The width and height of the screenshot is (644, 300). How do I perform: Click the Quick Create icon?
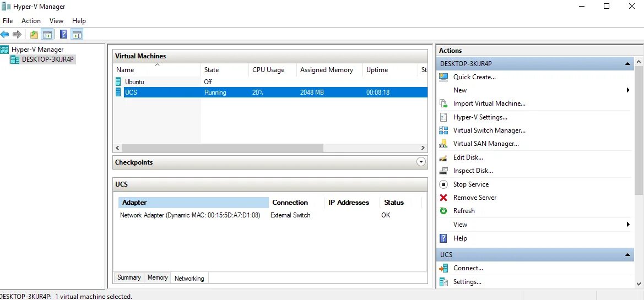443,77
